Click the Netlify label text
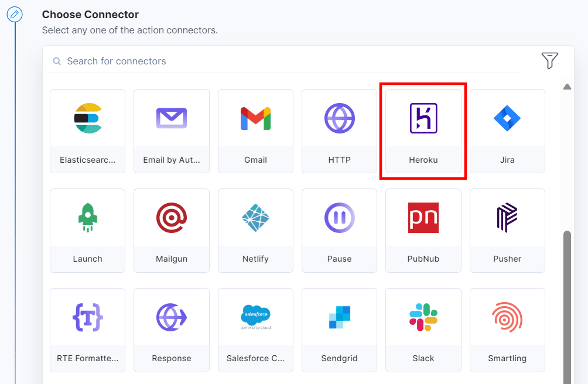Viewport: 588px width, 384px height. pos(255,259)
